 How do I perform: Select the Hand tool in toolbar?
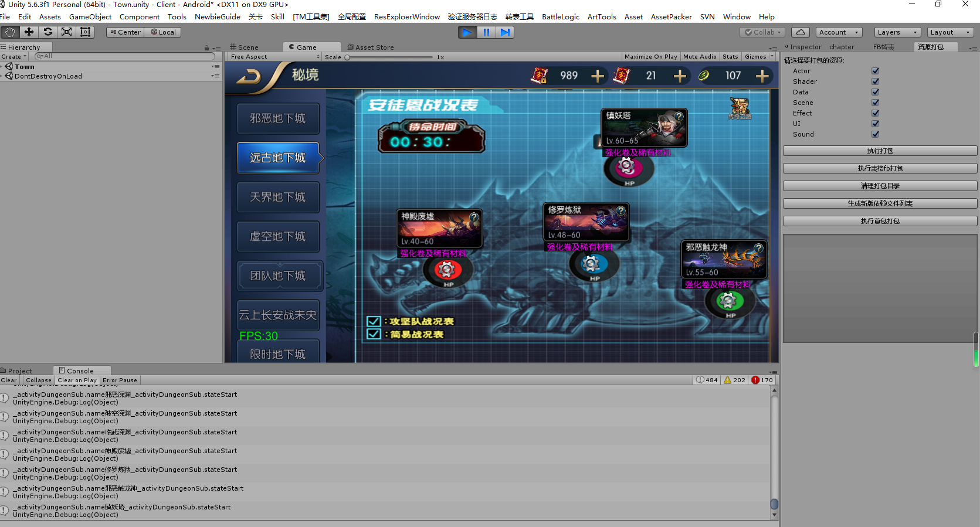pyautogui.click(x=10, y=32)
